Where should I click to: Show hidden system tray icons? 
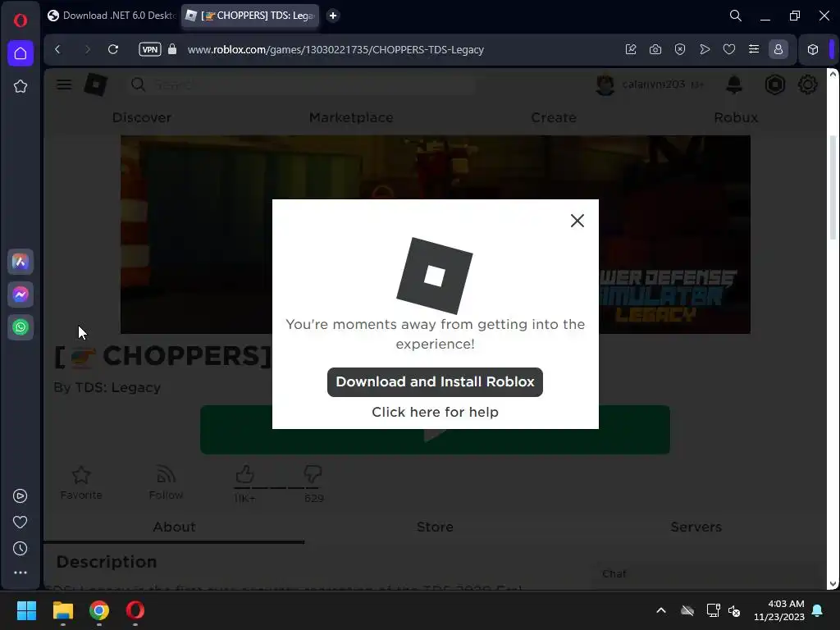click(x=661, y=610)
